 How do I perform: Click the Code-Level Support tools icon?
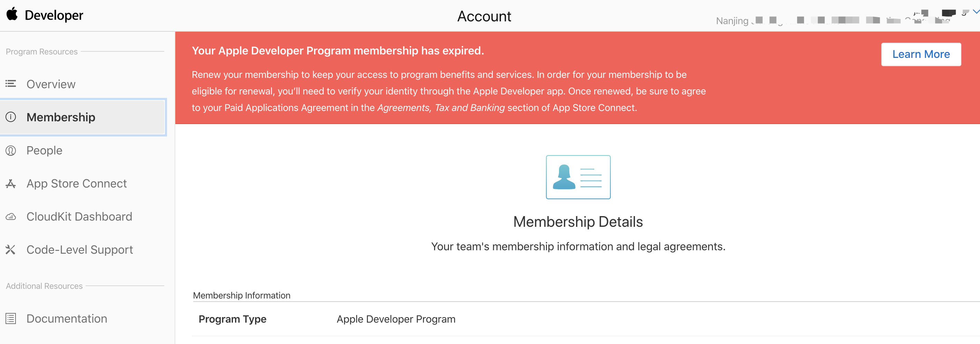(x=10, y=249)
